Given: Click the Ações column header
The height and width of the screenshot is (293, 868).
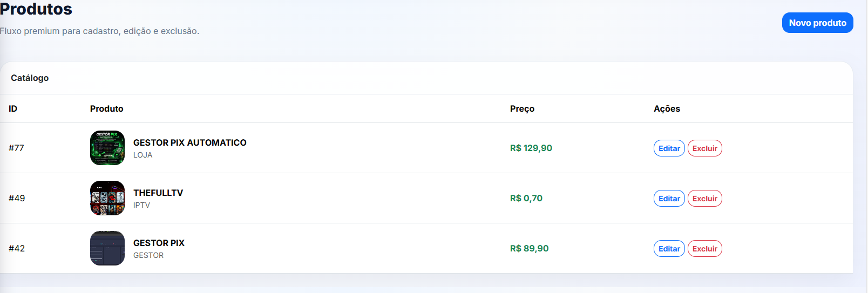Looking at the screenshot, I should click(667, 108).
